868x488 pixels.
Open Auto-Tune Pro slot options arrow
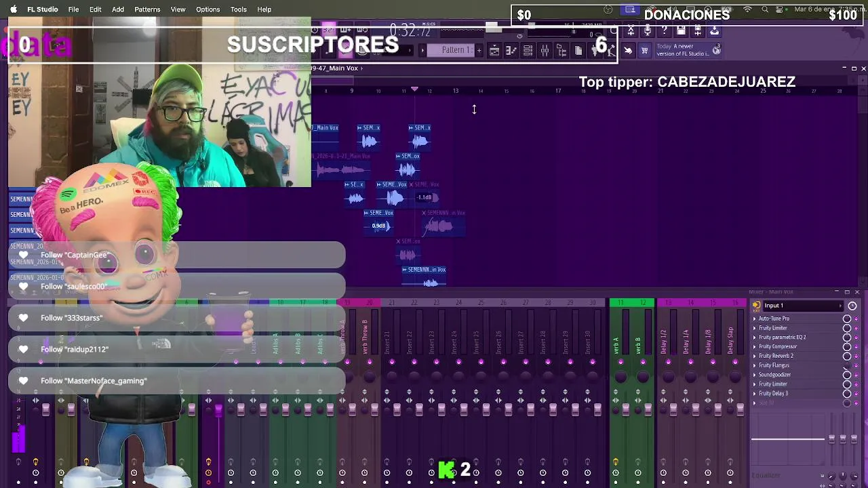[755, 319]
